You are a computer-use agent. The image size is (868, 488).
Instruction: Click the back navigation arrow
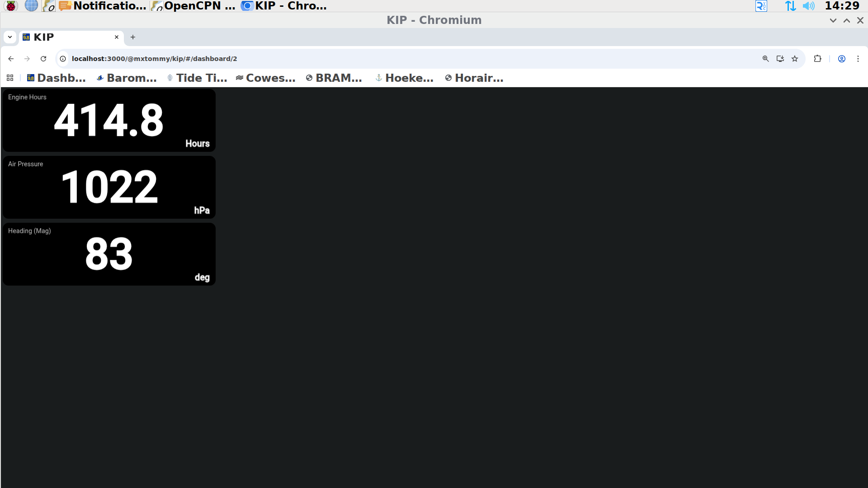[11, 59]
